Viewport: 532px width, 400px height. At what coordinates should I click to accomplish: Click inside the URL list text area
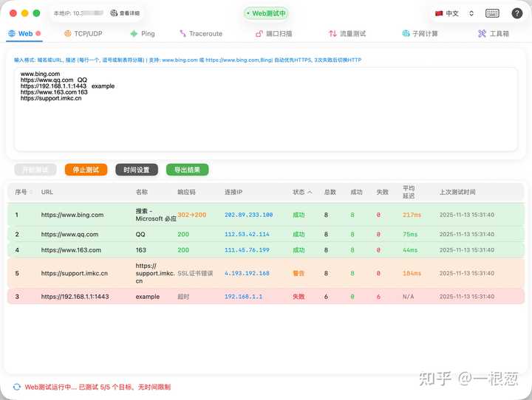[x=266, y=109]
